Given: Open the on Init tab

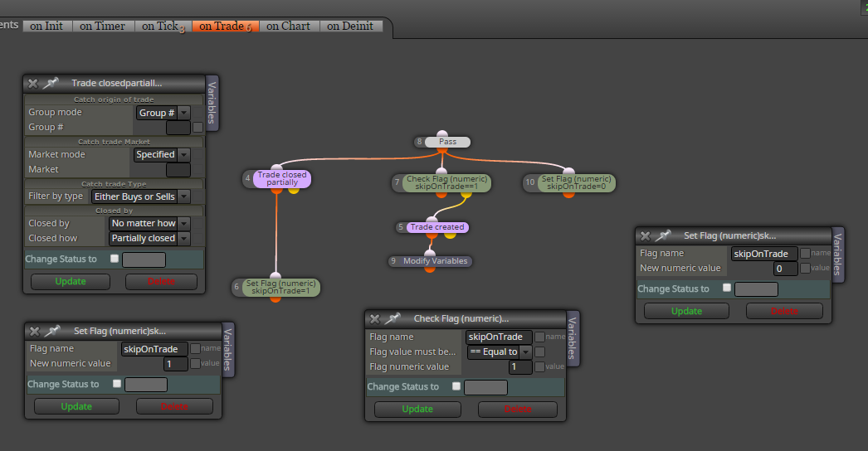Looking at the screenshot, I should [47, 26].
